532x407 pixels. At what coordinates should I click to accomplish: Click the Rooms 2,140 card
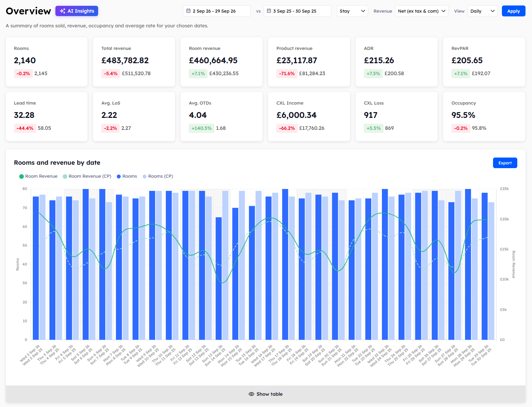point(46,62)
